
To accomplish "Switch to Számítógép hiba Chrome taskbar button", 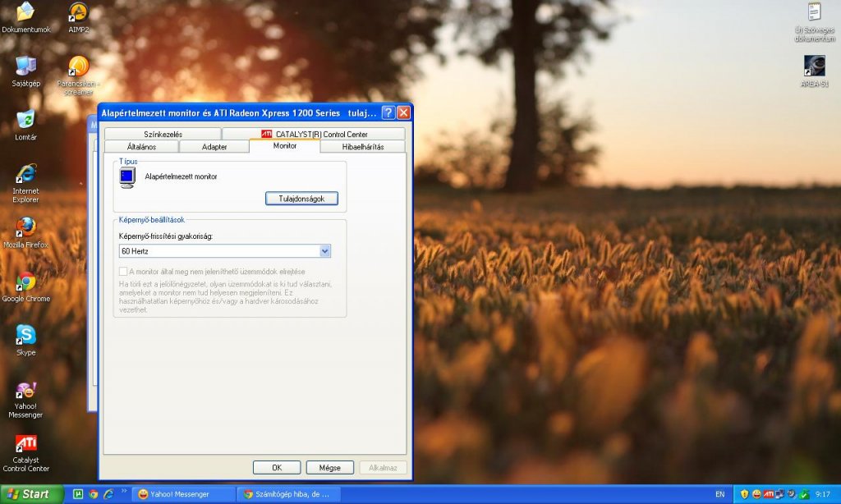I will pos(288,494).
